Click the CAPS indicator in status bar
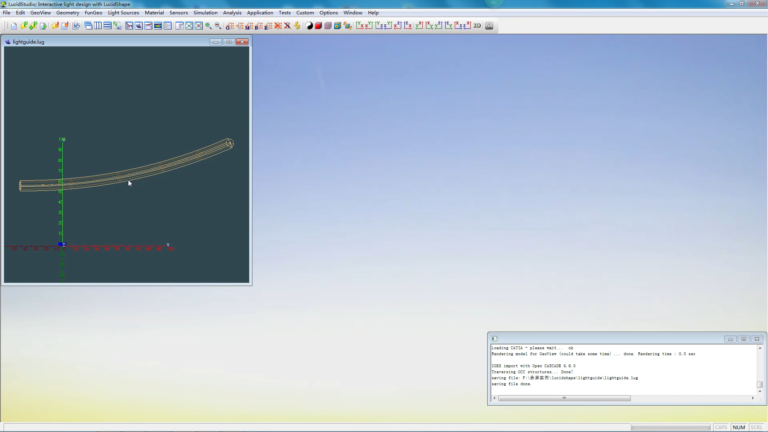This screenshot has width=768, height=432. pos(720,427)
